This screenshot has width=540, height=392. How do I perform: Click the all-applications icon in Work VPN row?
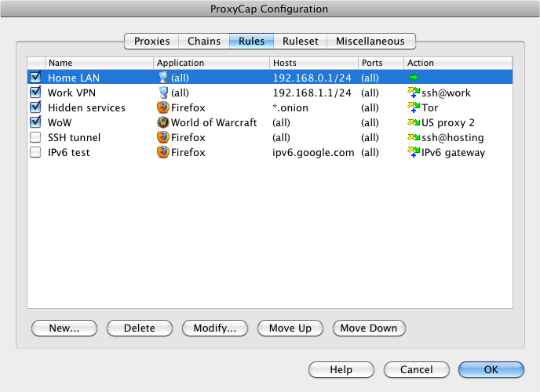[163, 93]
